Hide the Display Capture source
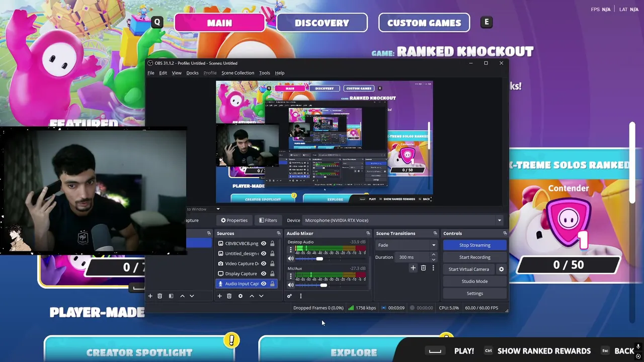The image size is (644, 362). click(x=263, y=274)
